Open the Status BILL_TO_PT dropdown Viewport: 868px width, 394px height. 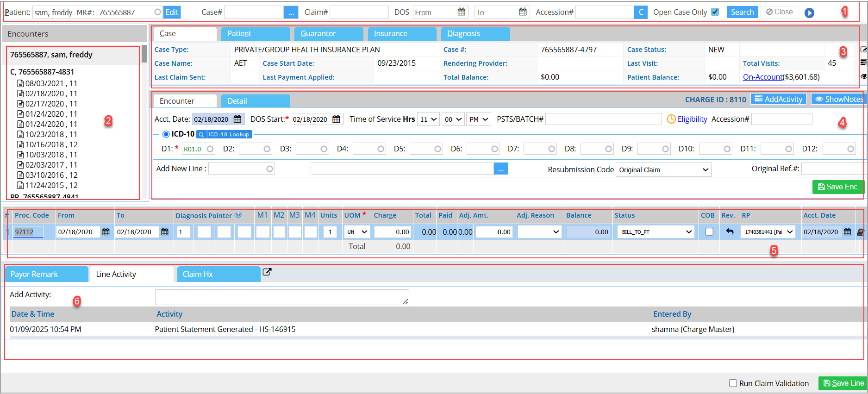click(656, 231)
